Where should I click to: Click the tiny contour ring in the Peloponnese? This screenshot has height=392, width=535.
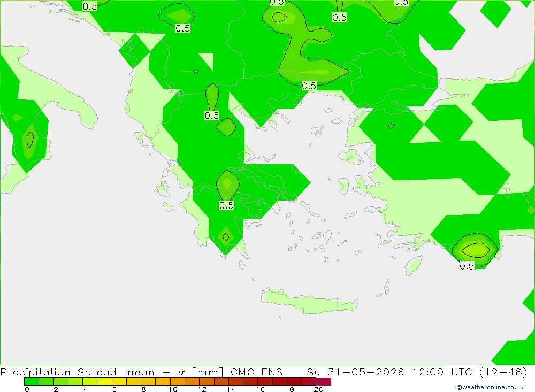(226, 237)
